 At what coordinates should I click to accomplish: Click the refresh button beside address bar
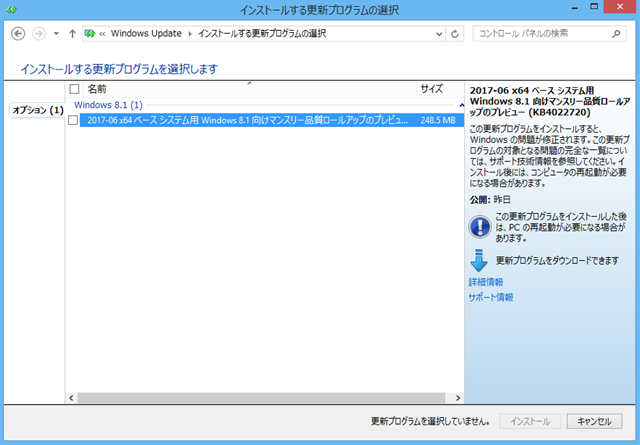click(456, 33)
